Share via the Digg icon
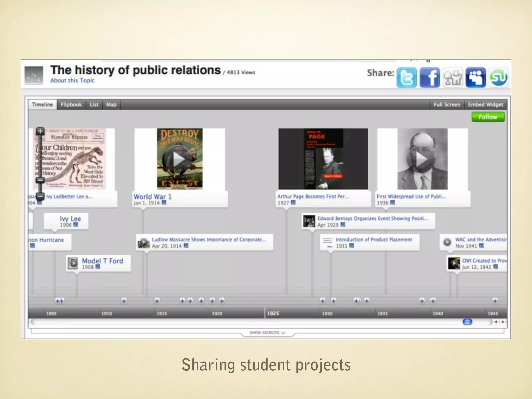The width and height of the screenshot is (532, 399). point(453,77)
